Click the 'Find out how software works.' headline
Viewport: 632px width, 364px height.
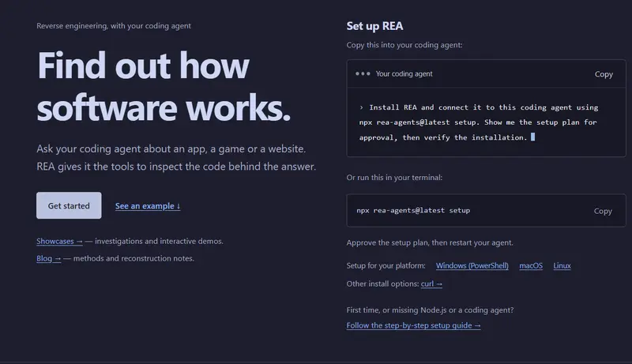pos(164,86)
